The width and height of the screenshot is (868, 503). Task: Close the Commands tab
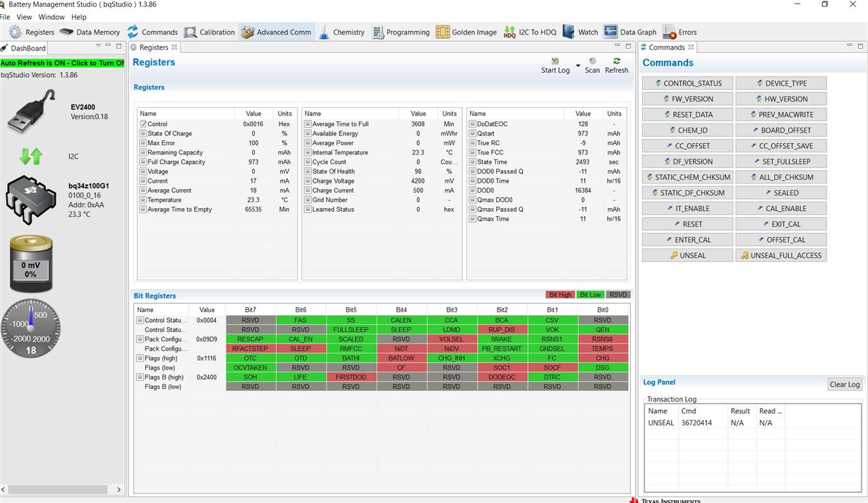click(x=692, y=47)
